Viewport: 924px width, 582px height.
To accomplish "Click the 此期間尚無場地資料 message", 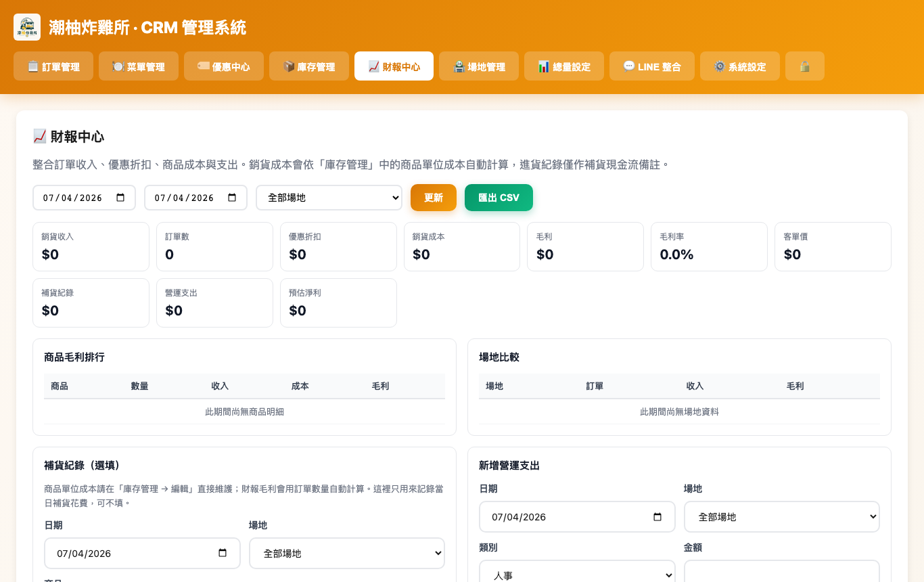I will click(x=679, y=411).
